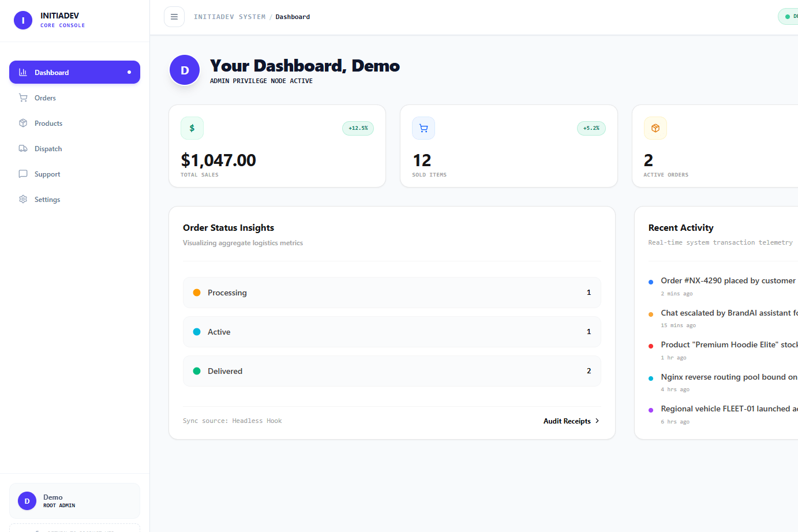Click the Recent Activity heading
798x532 pixels.
point(681,228)
